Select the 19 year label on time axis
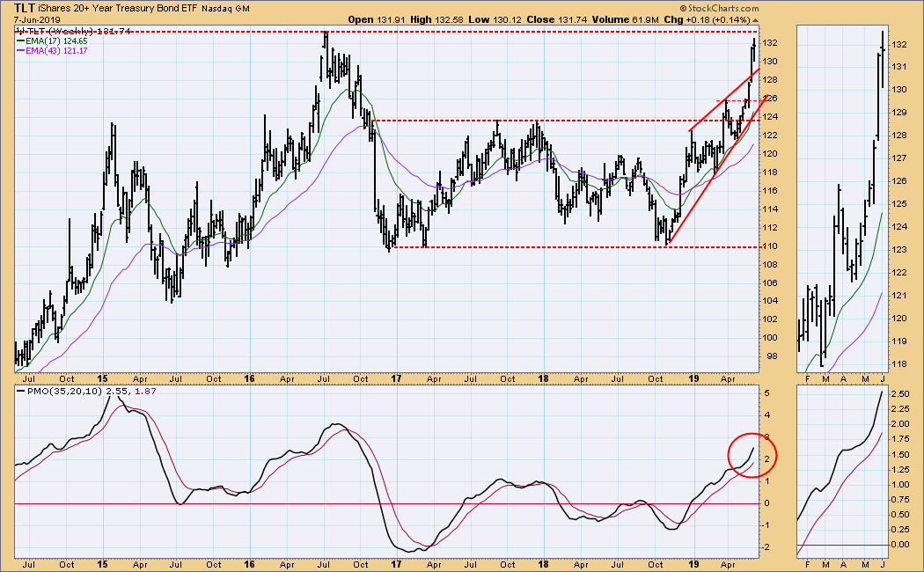 coord(692,561)
